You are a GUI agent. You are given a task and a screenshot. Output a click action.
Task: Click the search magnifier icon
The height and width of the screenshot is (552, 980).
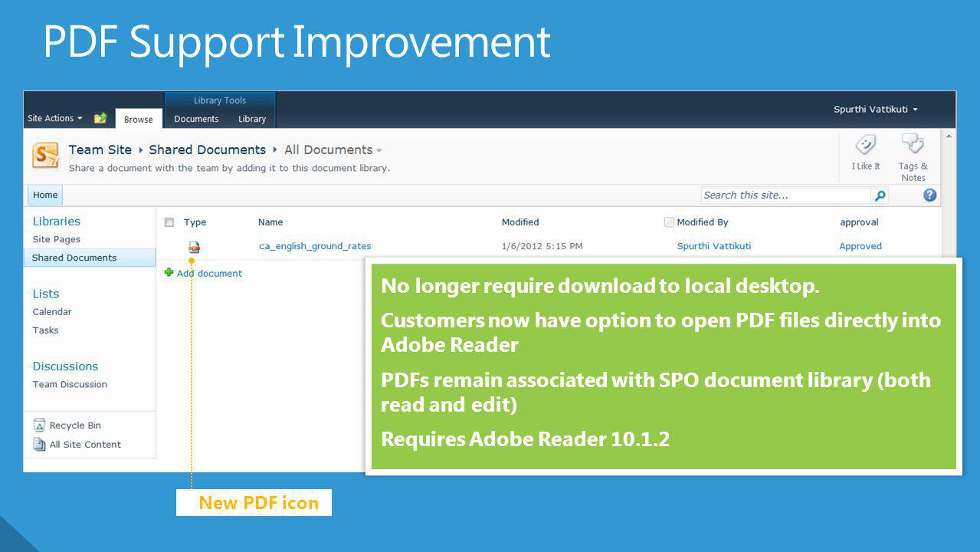(880, 195)
